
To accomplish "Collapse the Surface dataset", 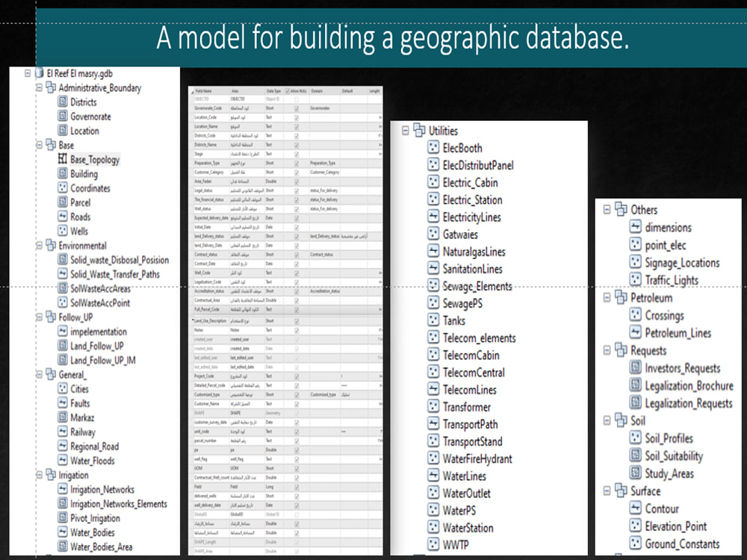I will click(607, 491).
